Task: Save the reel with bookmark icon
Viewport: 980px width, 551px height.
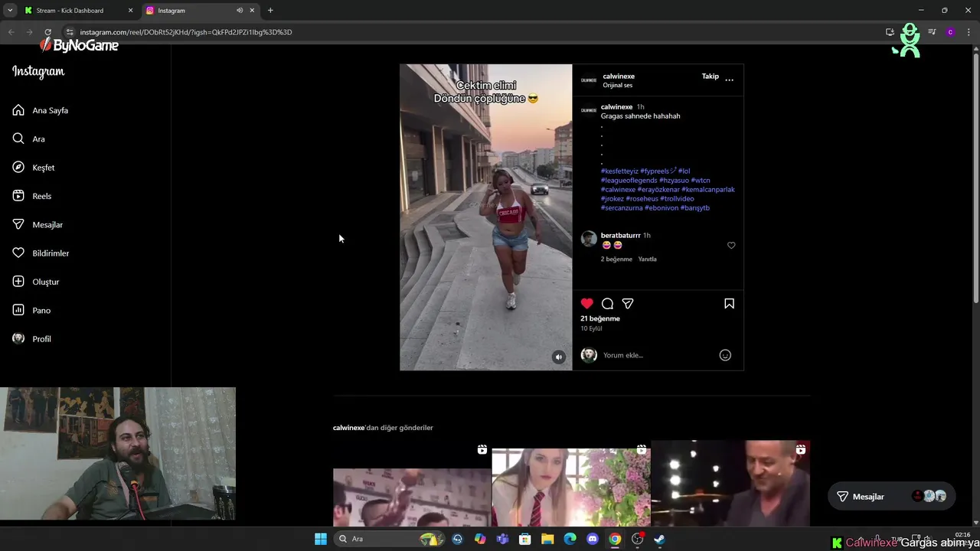Action: tap(729, 304)
